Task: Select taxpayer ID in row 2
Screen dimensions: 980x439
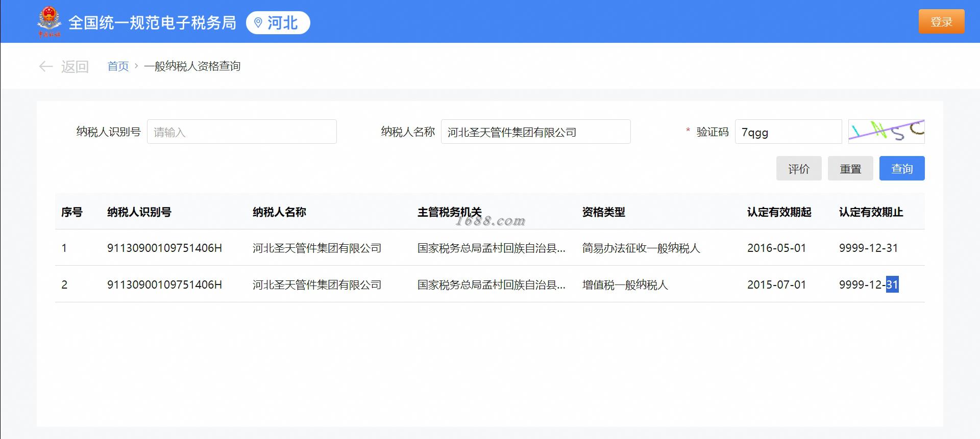Action: click(164, 285)
